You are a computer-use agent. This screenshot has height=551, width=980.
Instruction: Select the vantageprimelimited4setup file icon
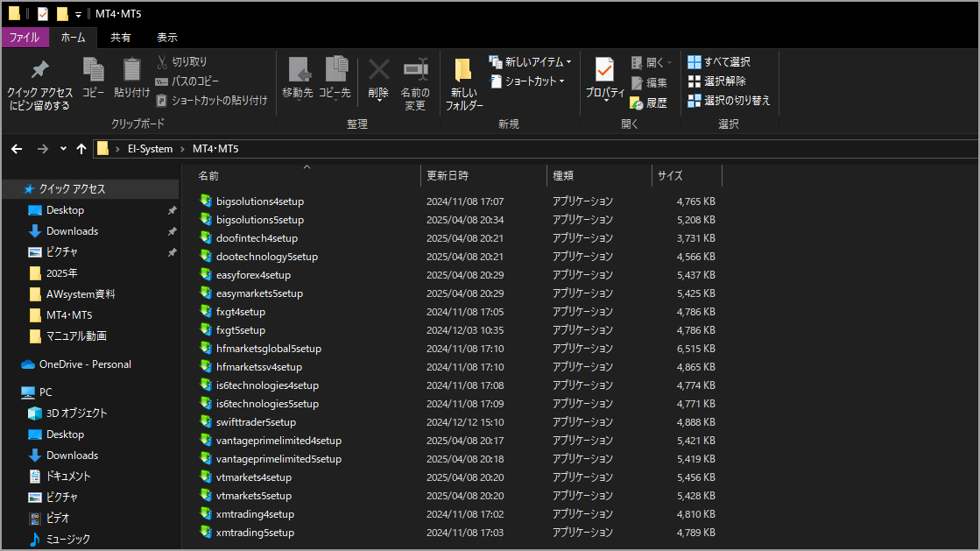point(206,440)
